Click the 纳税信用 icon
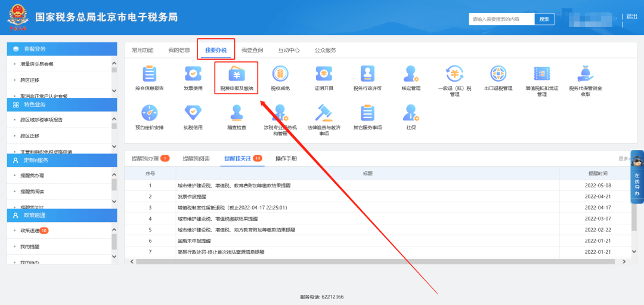 193,113
